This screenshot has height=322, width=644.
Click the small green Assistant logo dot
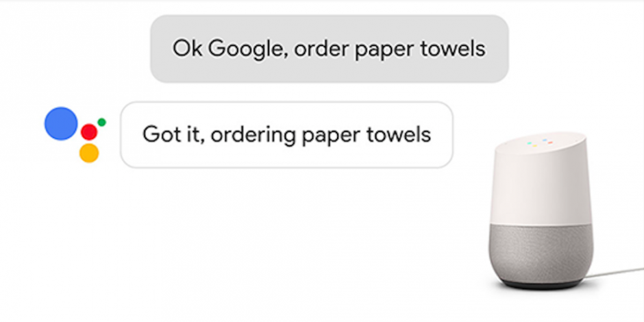point(101,122)
